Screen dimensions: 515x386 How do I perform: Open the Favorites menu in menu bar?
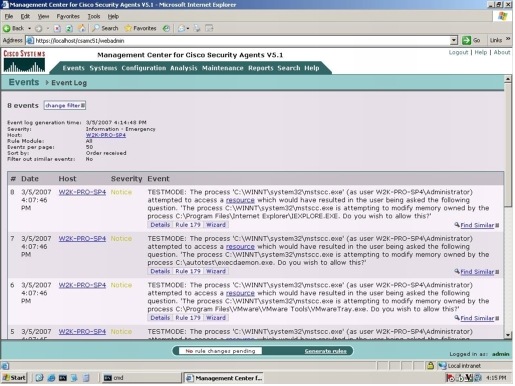68,16
